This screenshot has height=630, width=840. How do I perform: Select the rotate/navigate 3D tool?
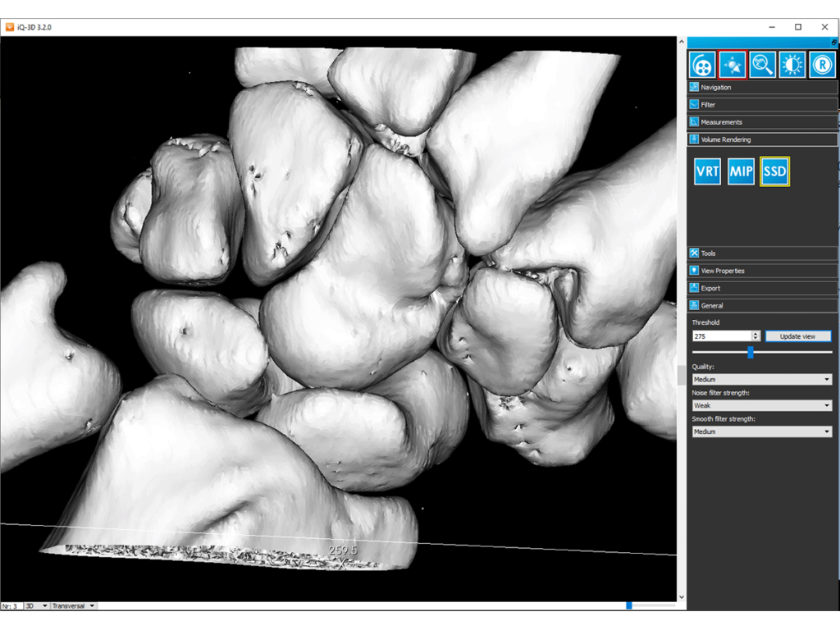pos(733,65)
